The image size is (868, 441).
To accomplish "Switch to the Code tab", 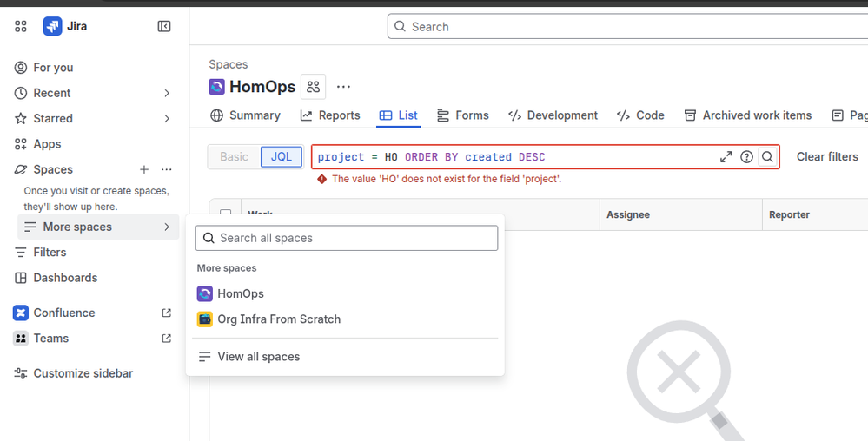I will point(640,115).
